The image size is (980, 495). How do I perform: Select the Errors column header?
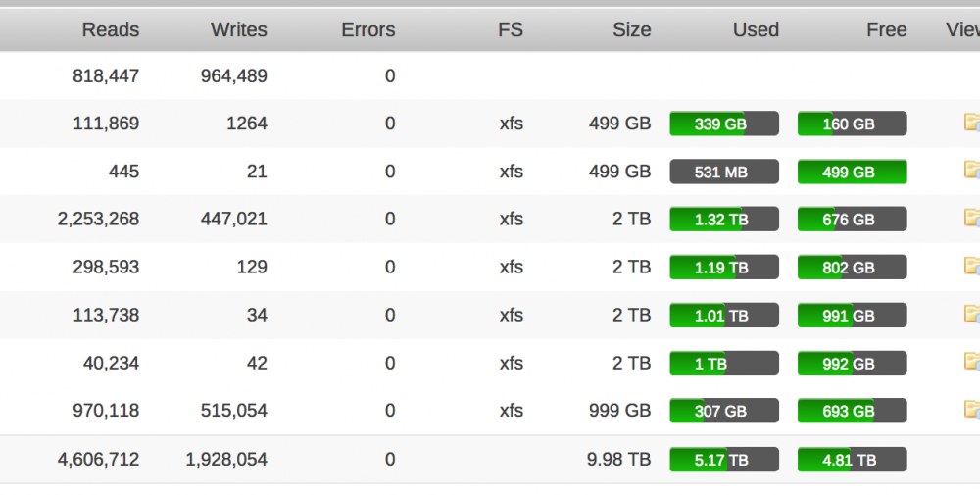pos(368,29)
